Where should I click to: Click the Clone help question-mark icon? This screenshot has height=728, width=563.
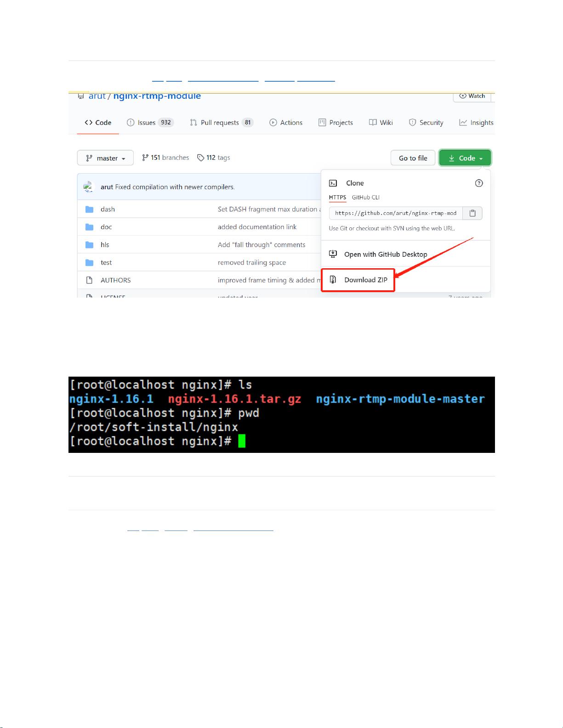tap(479, 183)
